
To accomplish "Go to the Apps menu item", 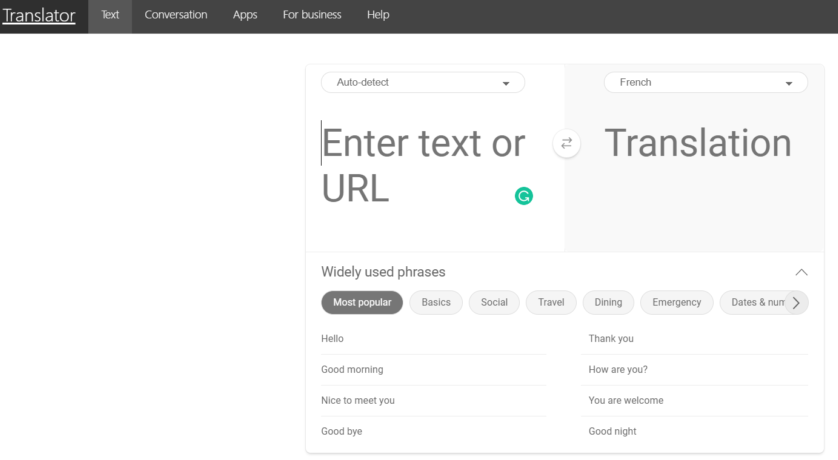I will [245, 15].
